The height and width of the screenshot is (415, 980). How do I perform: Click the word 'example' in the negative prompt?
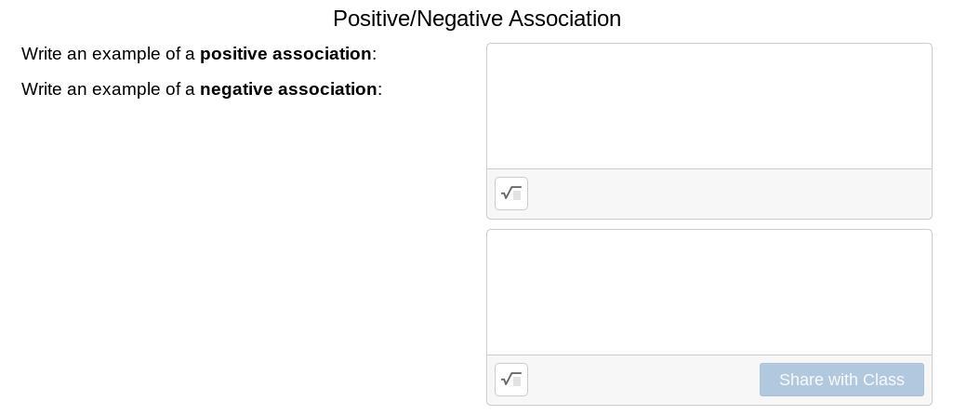pyautogui.click(x=126, y=89)
